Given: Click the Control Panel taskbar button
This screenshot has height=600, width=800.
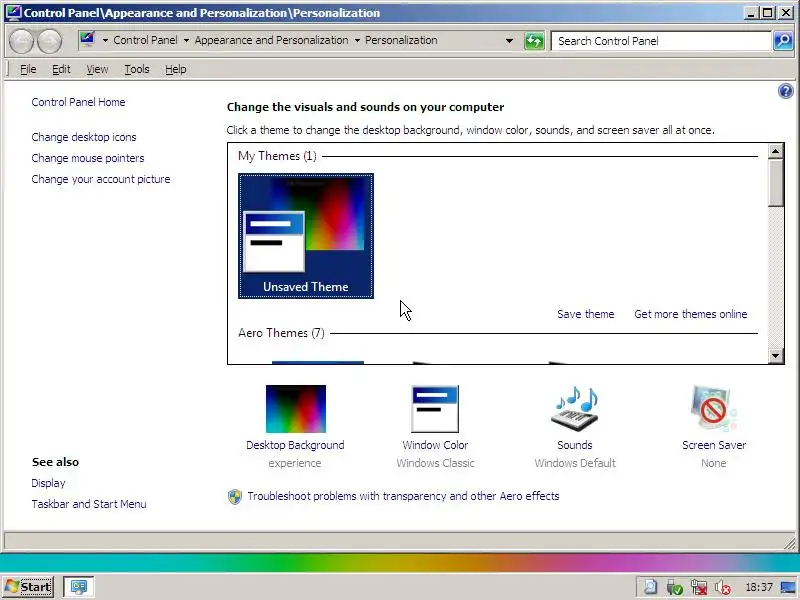Looking at the screenshot, I should (78, 587).
